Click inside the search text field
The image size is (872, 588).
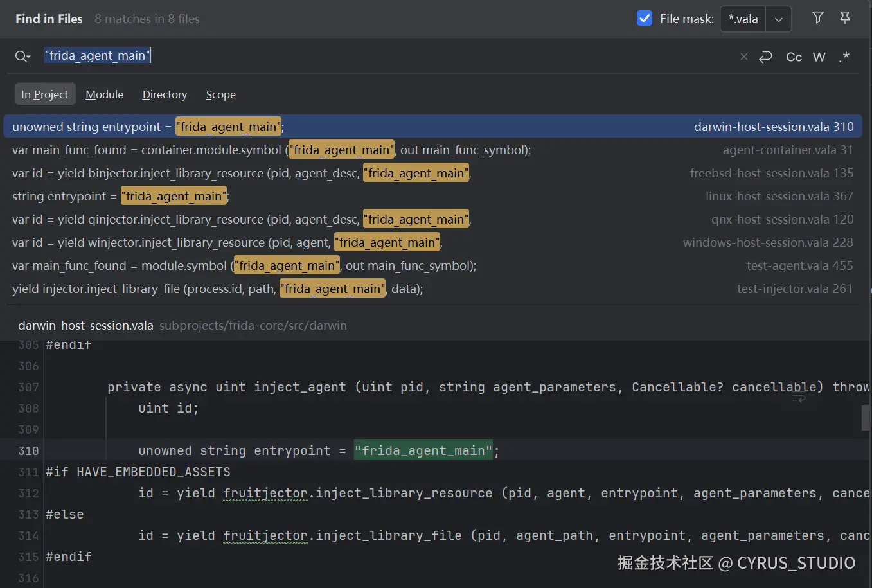click(386, 56)
